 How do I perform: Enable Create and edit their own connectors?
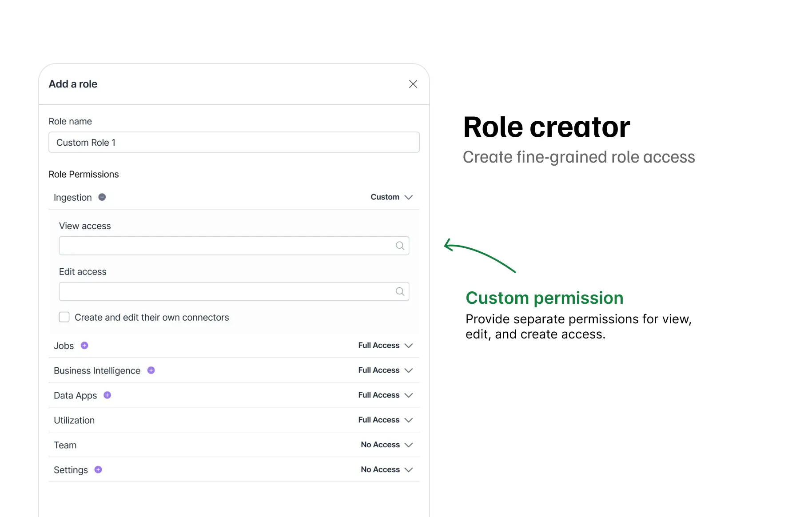pyautogui.click(x=64, y=317)
